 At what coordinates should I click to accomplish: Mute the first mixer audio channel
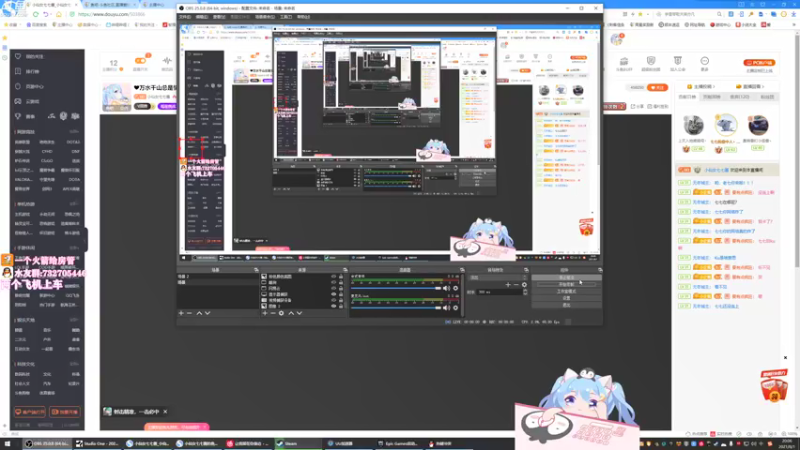446,288
